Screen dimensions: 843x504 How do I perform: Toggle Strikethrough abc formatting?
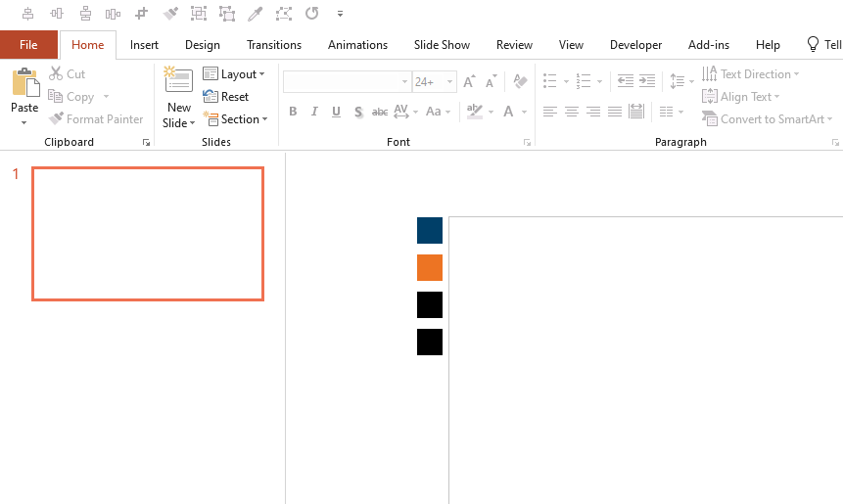coord(380,112)
